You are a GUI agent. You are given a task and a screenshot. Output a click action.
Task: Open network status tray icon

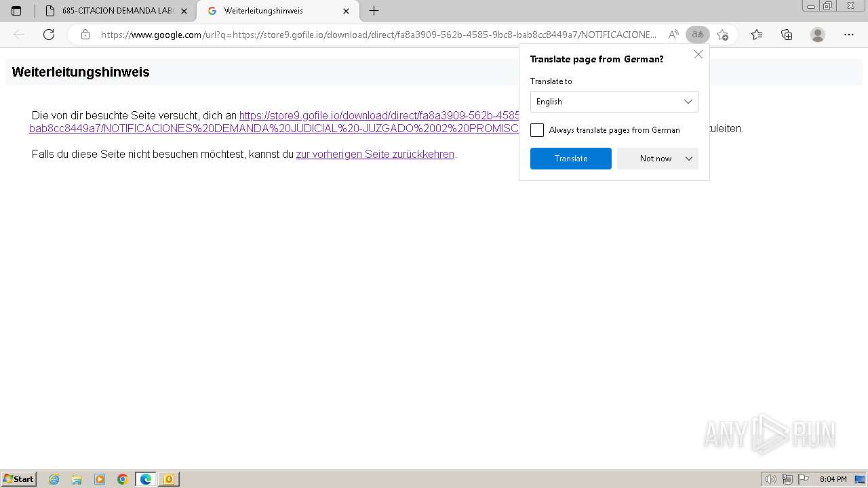point(787,479)
